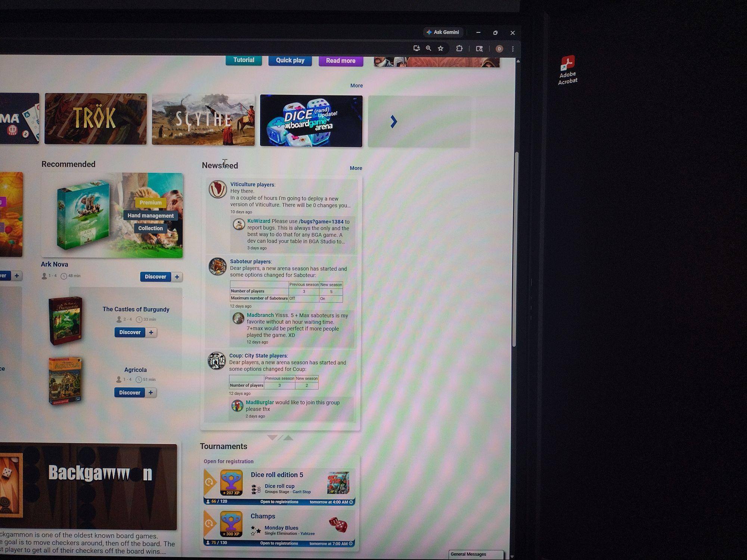Click the plus button beside Ark Nova's Discover
This screenshot has width=747, height=560.
click(177, 277)
